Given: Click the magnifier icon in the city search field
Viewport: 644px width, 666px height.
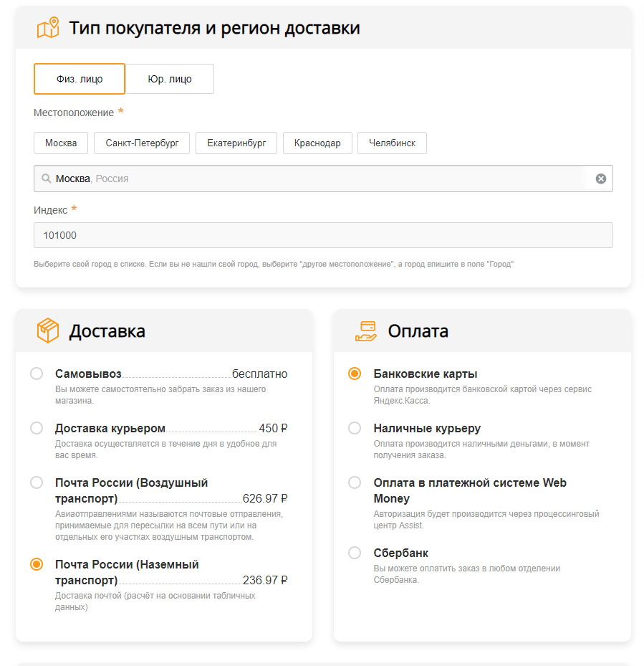Looking at the screenshot, I should [x=47, y=178].
